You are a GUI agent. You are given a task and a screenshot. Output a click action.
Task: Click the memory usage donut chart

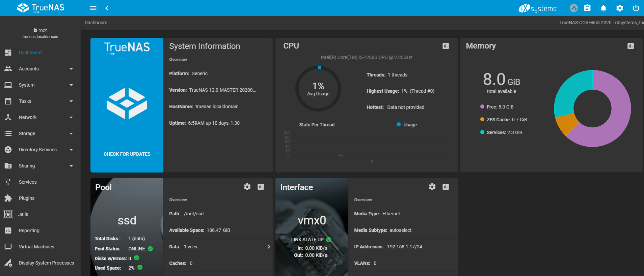[x=592, y=109]
